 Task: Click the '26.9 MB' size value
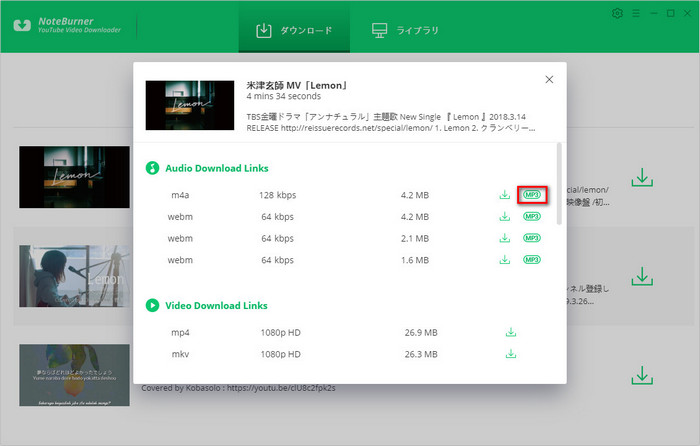point(421,333)
